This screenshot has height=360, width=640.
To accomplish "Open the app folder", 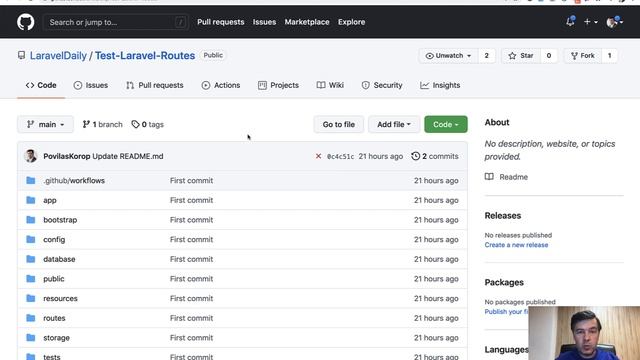I will click(50, 200).
